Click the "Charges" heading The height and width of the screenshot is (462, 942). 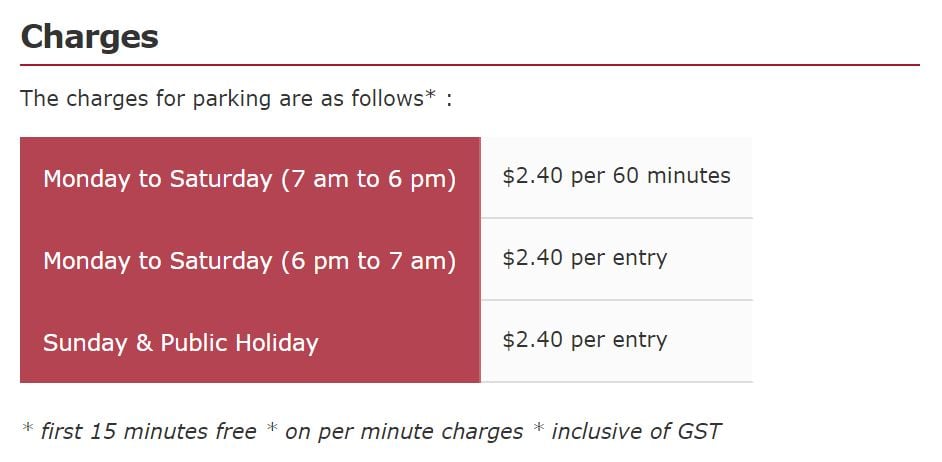[x=89, y=37]
